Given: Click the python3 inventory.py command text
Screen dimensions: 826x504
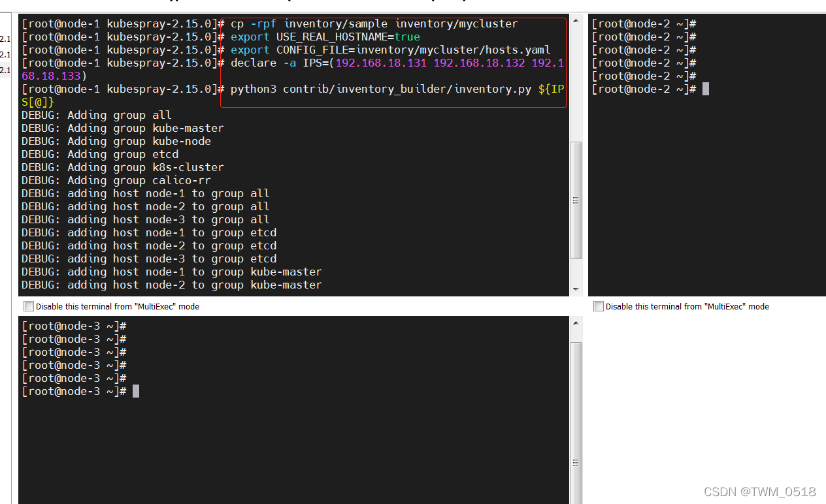Looking at the screenshot, I should click(380, 89).
